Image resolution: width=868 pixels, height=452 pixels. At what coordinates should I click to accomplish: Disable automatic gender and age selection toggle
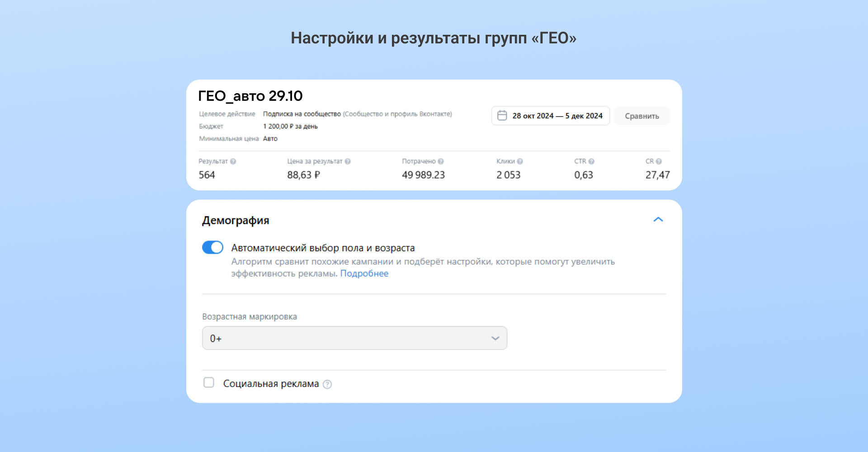pyautogui.click(x=212, y=248)
